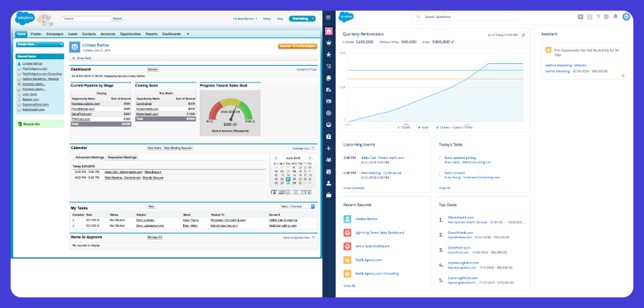Go to previous month in mini calendar
Screen dimensions: 644x308
coord(276,158)
